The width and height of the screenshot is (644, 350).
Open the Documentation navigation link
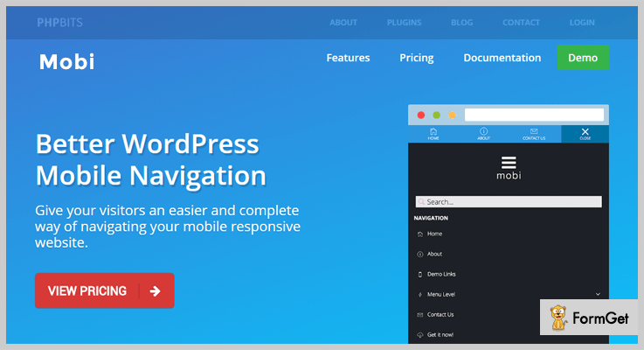(x=502, y=58)
